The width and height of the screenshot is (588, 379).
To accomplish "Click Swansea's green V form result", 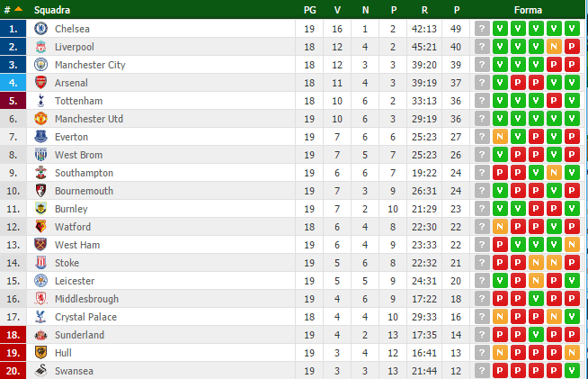I will pyautogui.click(x=573, y=371).
